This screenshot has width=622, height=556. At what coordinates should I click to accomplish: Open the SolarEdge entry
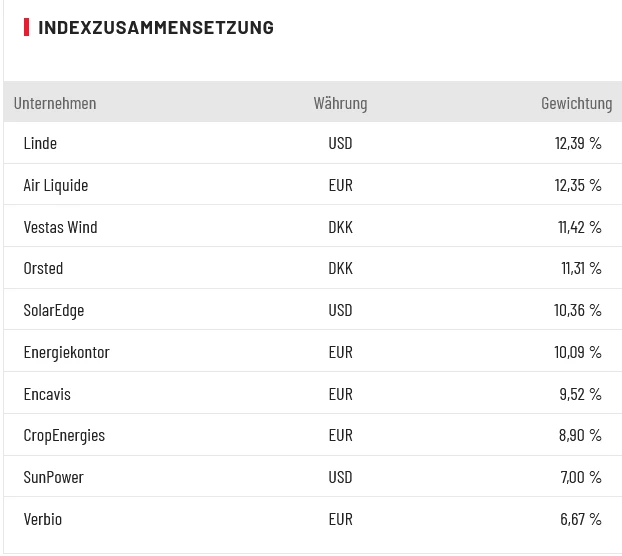pyautogui.click(x=54, y=310)
